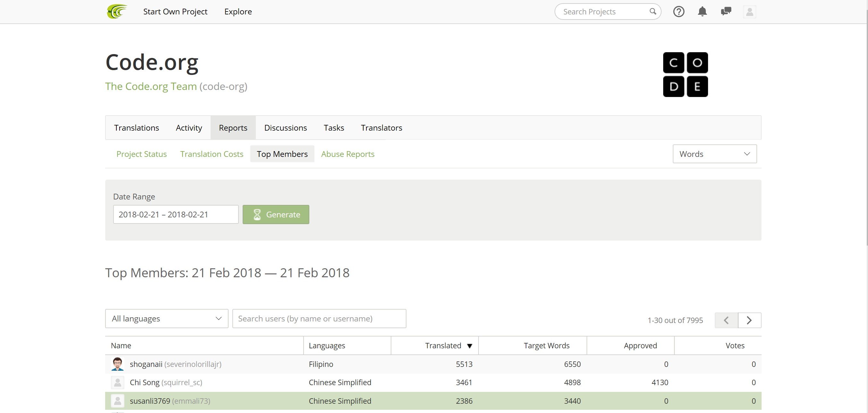
Task: Open the user profile avatar menu
Action: [x=749, y=12]
